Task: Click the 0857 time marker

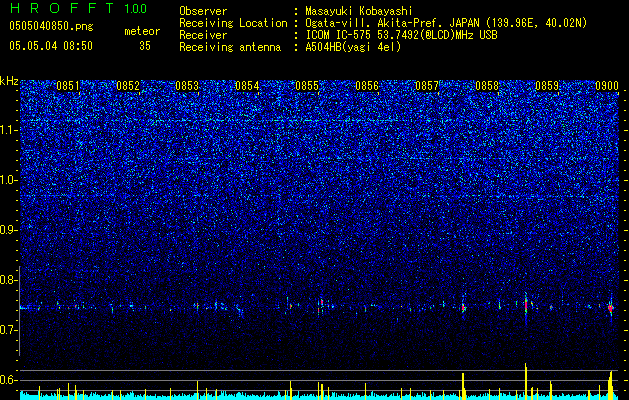Action: point(427,86)
